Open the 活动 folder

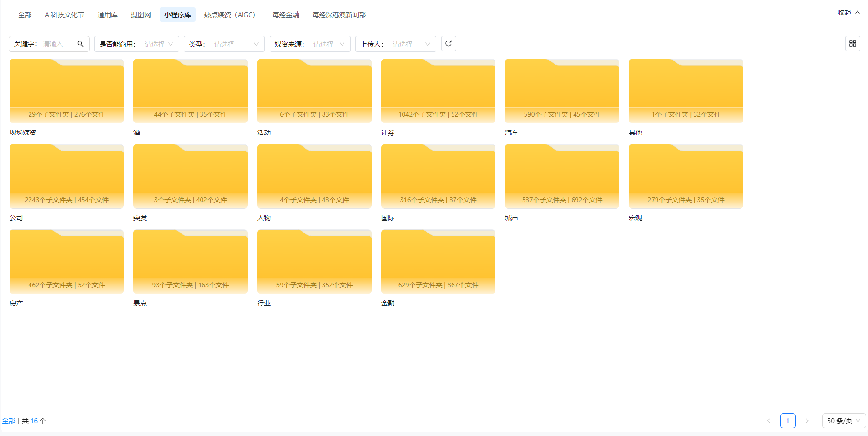pos(314,91)
